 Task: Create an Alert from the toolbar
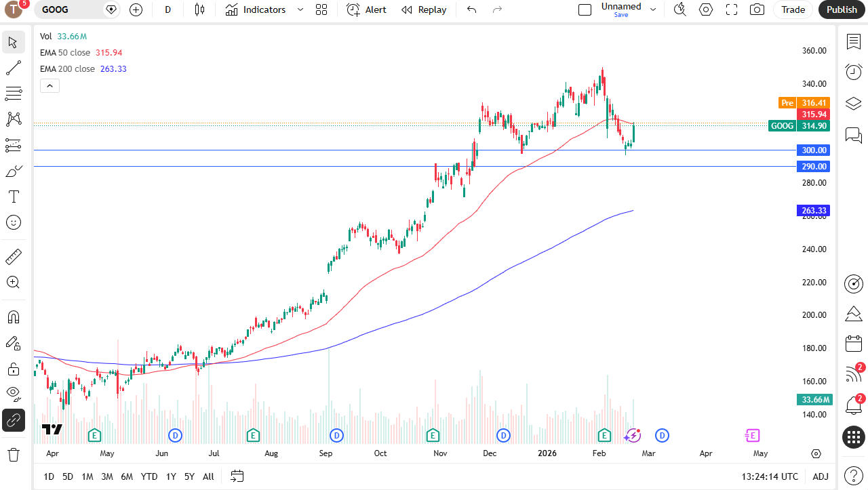(366, 9)
